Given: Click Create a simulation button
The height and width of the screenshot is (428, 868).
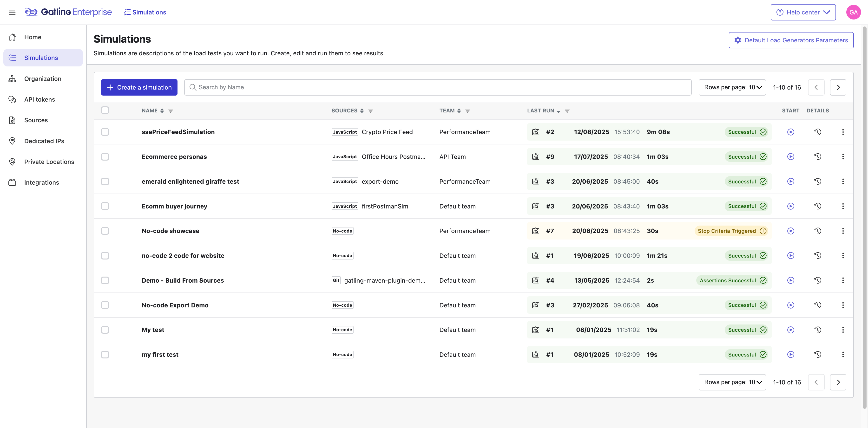Looking at the screenshot, I should click(139, 87).
